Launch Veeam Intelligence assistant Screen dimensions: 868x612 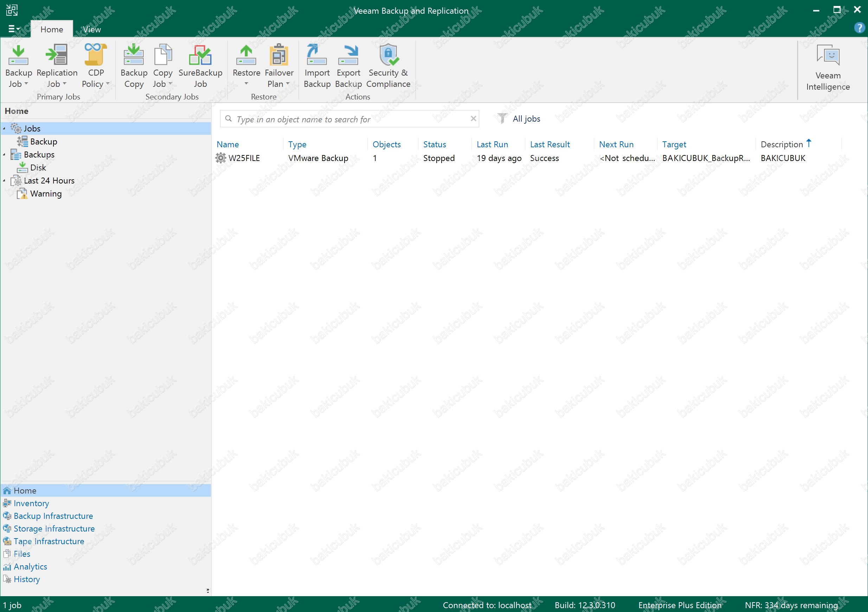[x=828, y=68]
